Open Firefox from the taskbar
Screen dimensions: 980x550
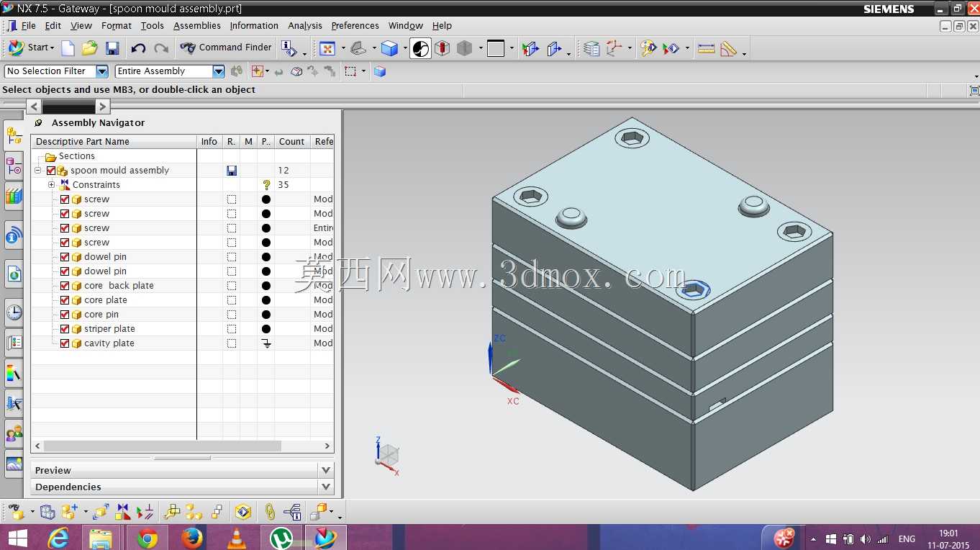(x=191, y=538)
